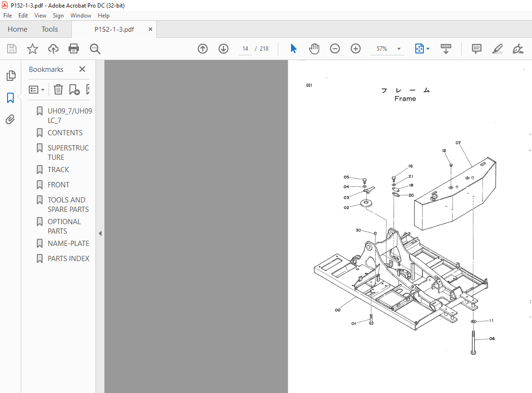Delete the selected bookmark
532x393 pixels.
(x=58, y=89)
